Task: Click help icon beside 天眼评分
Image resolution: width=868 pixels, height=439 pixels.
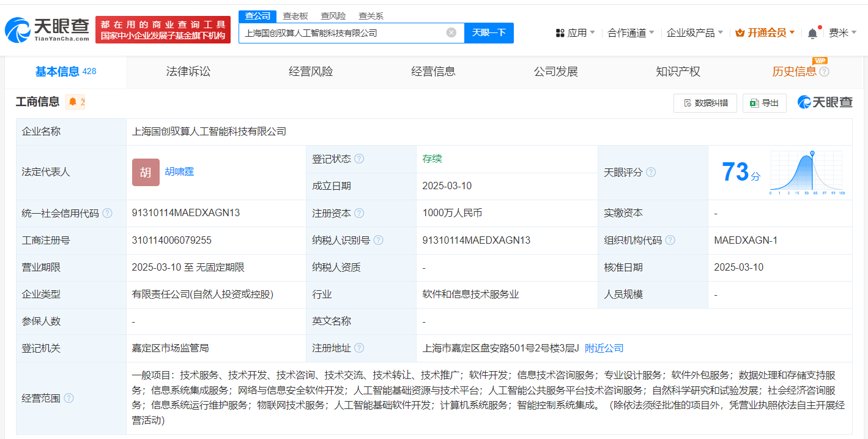Action: pyautogui.click(x=651, y=173)
